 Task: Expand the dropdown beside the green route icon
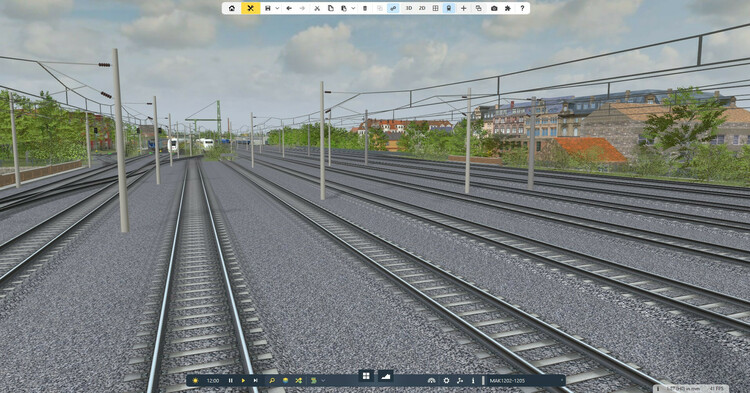point(323,381)
